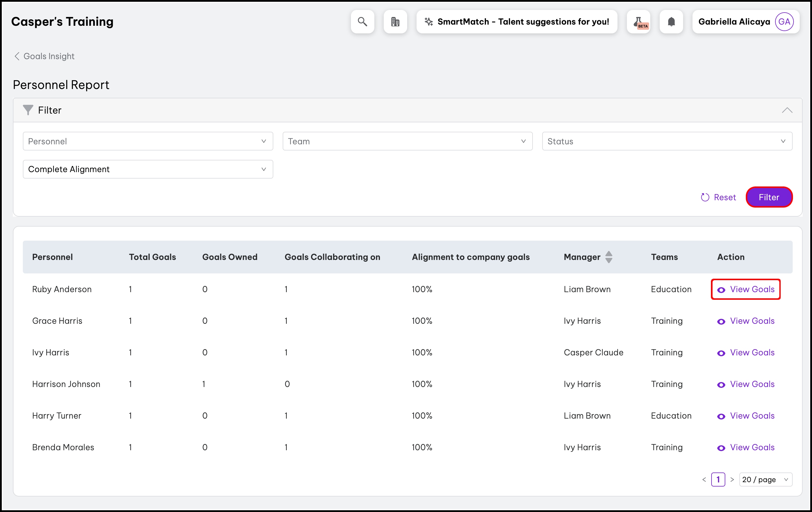
Task: Open the Personnel dropdown
Action: 148,141
